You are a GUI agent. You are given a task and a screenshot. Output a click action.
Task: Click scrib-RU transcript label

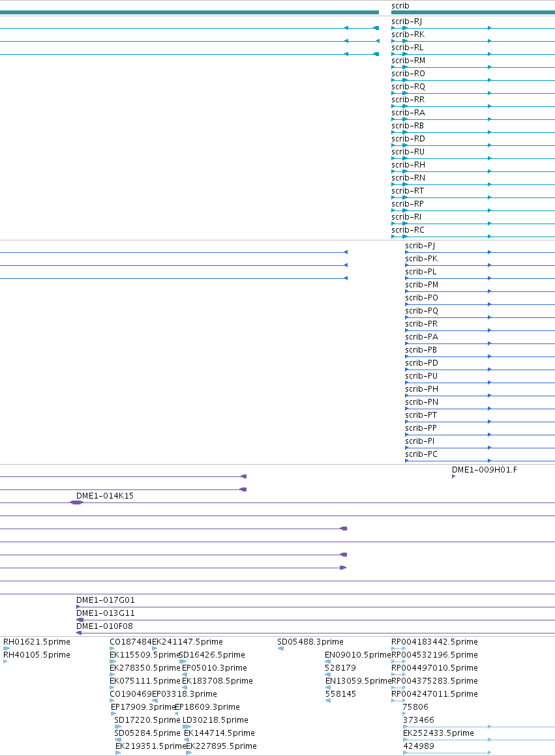pyautogui.click(x=408, y=151)
